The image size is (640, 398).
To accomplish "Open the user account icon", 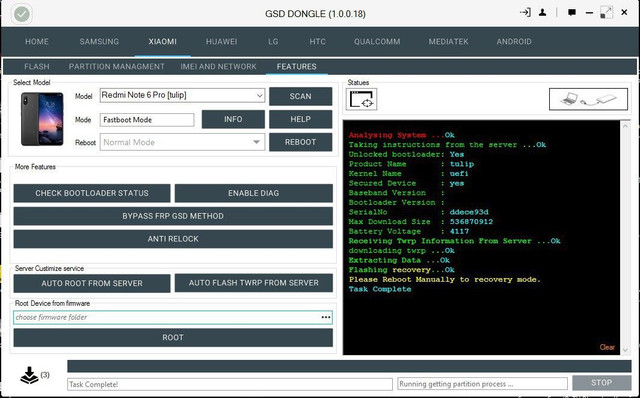I will (x=542, y=13).
